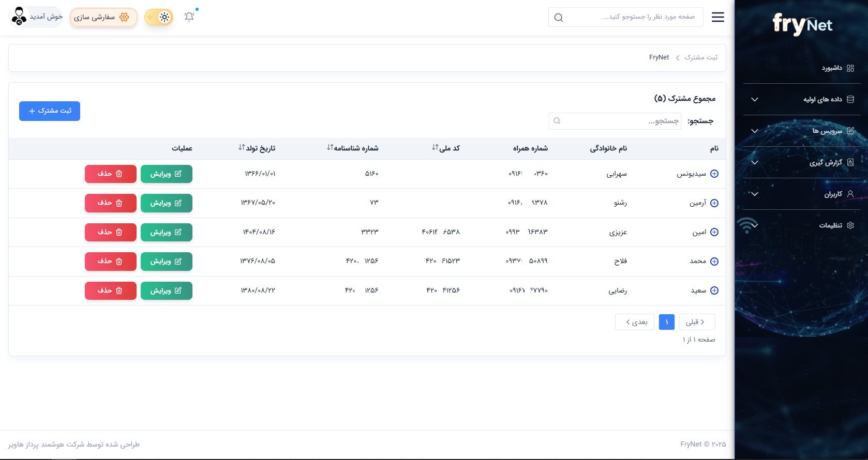Edit the سیدیونس سهرابی row
Viewport: 868px width, 460px height.
(x=167, y=174)
